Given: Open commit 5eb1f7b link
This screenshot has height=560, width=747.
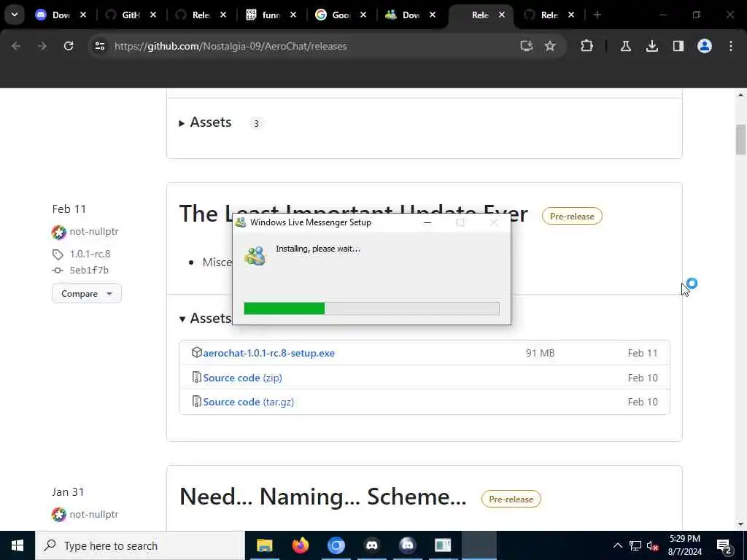Looking at the screenshot, I should pos(89,270).
